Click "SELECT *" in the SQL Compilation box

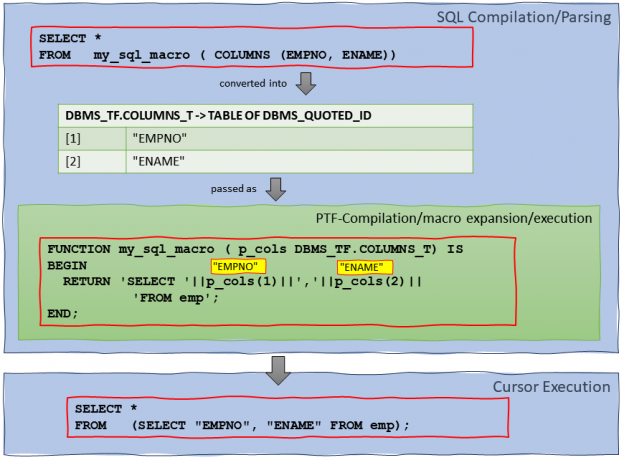(x=70, y=39)
